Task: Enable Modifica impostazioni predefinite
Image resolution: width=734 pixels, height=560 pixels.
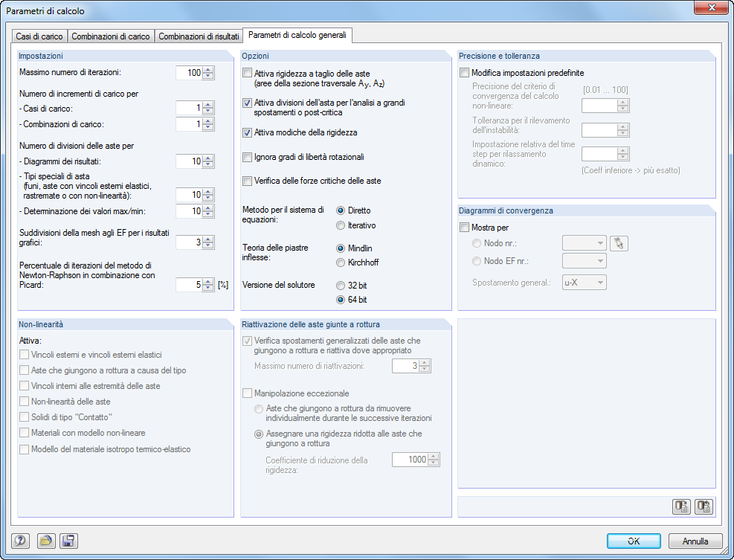Action: point(464,72)
